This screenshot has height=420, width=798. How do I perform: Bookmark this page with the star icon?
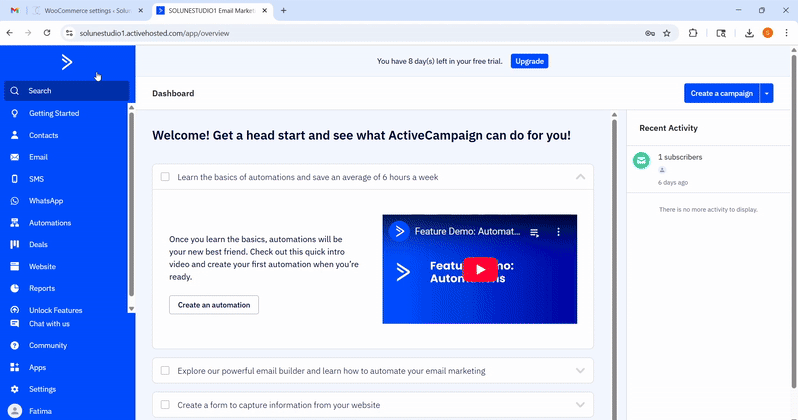tap(667, 33)
